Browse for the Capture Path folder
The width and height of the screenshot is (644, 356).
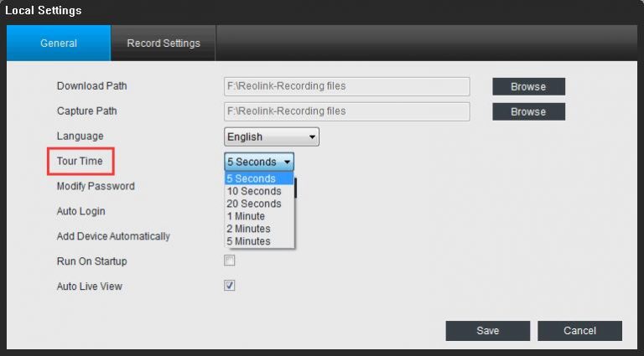[x=528, y=111]
